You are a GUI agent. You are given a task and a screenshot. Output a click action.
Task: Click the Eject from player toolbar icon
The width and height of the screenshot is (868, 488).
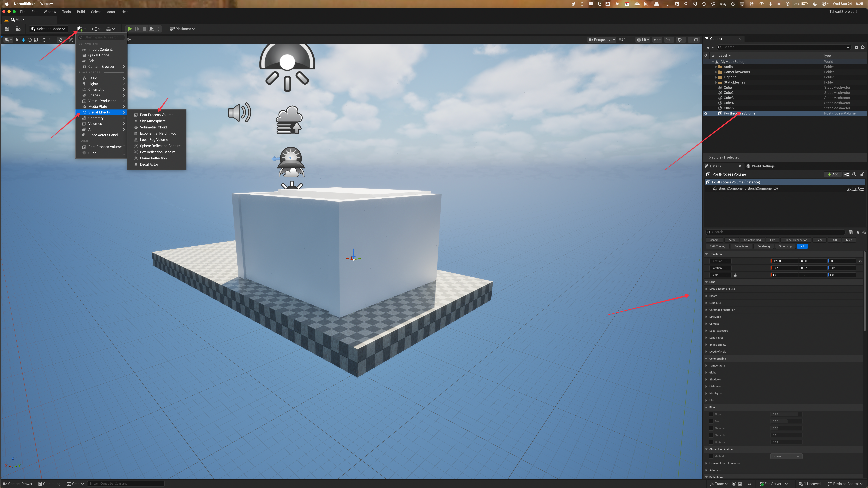coord(152,29)
